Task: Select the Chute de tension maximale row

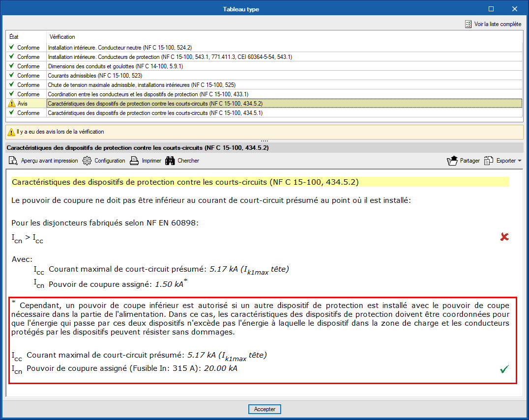Action: click(141, 85)
